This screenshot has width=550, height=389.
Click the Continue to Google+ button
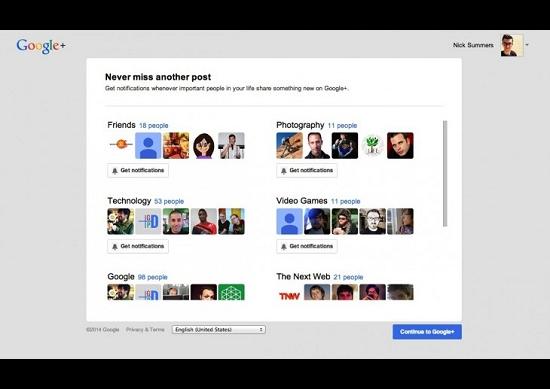pyautogui.click(x=427, y=331)
